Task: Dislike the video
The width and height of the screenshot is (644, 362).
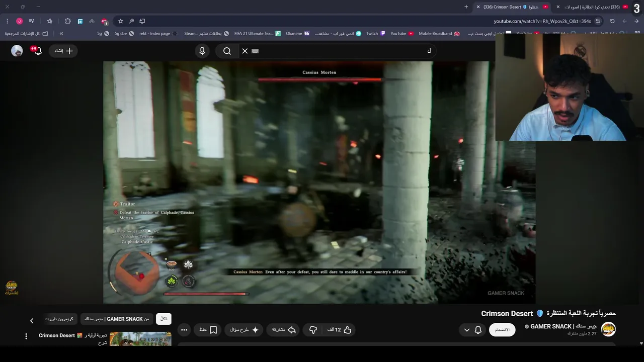Action: (313, 330)
